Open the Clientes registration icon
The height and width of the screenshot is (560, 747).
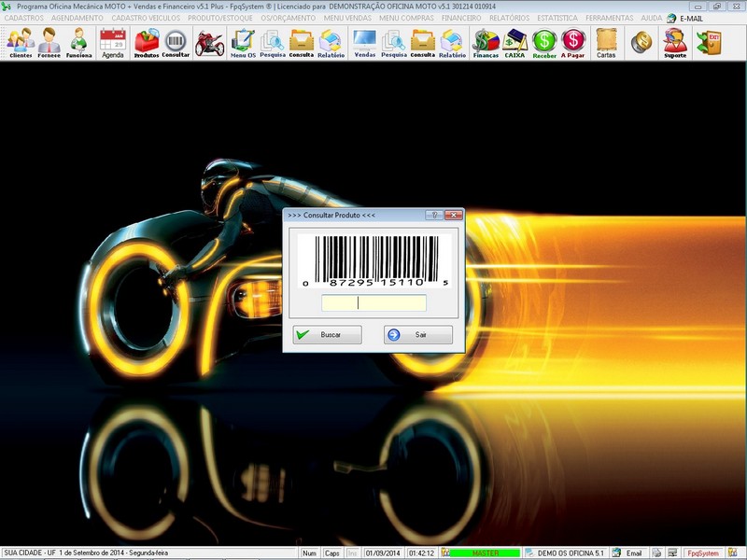(x=20, y=43)
